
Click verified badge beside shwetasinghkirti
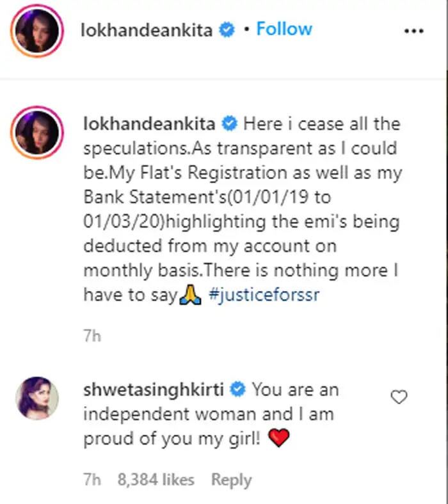pos(239,390)
